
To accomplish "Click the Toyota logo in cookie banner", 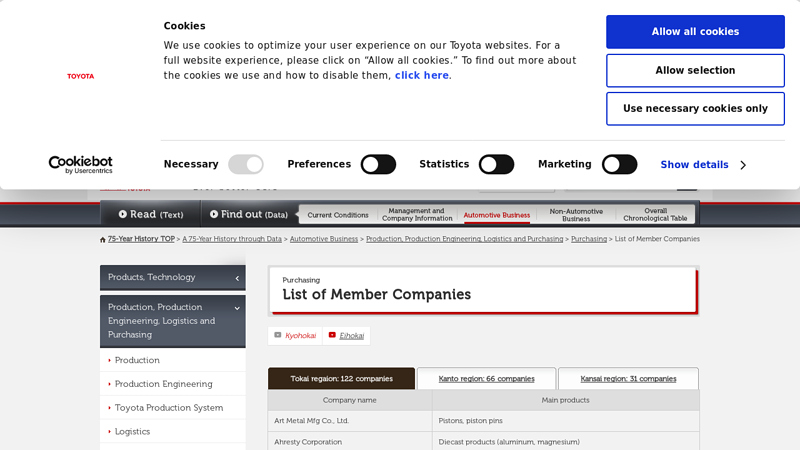I will [80, 76].
